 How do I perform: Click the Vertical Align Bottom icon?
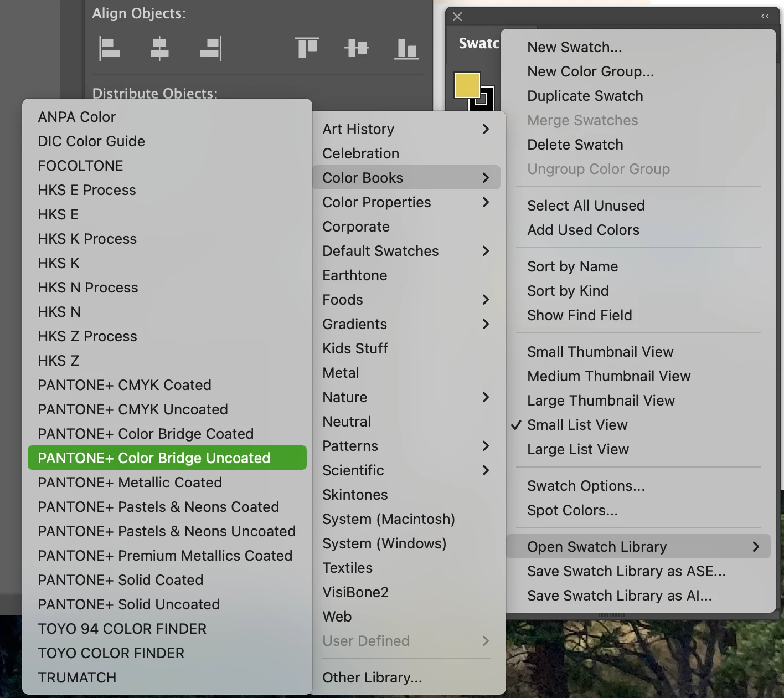[406, 48]
